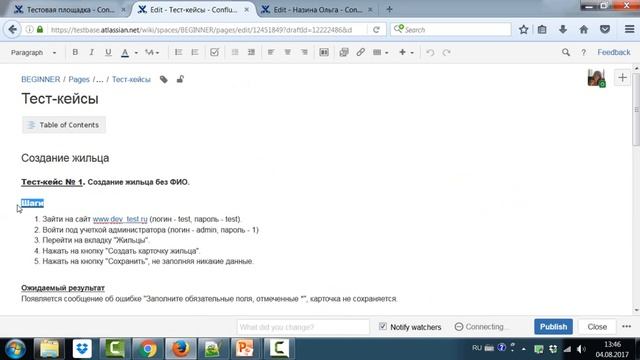Screen dimensions: 640x360
Task: Insert a link using chain icon
Action: click(360, 52)
